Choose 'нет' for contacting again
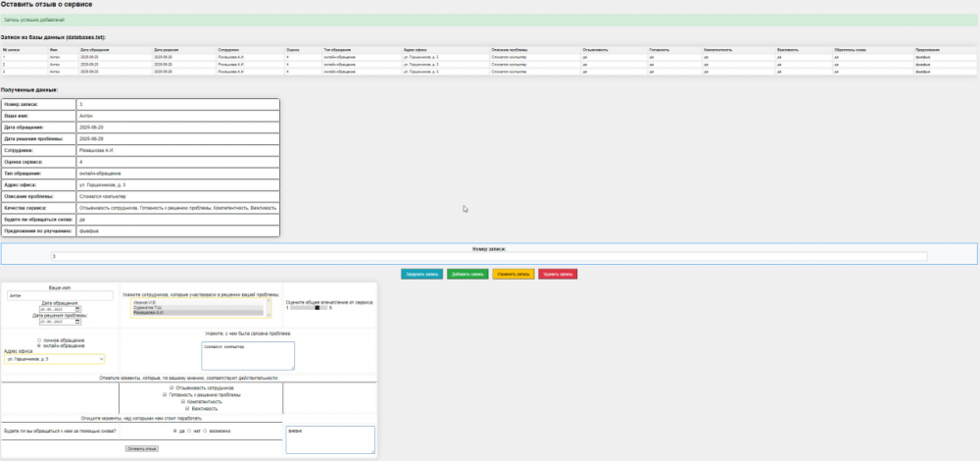This screenshot has width=980, height=461. [189, 431]
